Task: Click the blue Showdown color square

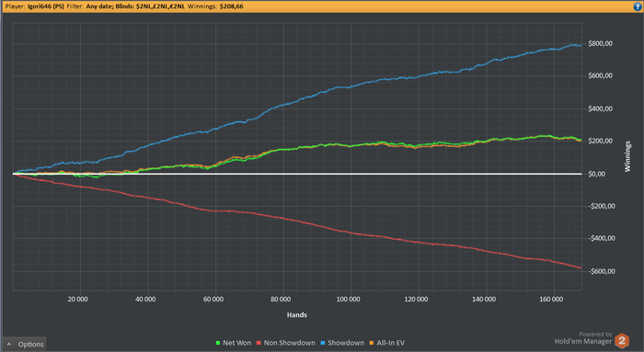Action: [x=323, y=343]
